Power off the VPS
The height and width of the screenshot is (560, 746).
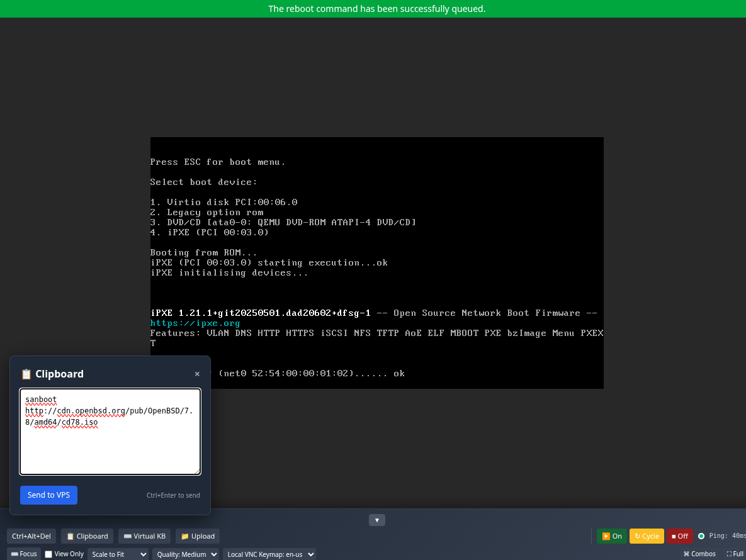(680, 536)
